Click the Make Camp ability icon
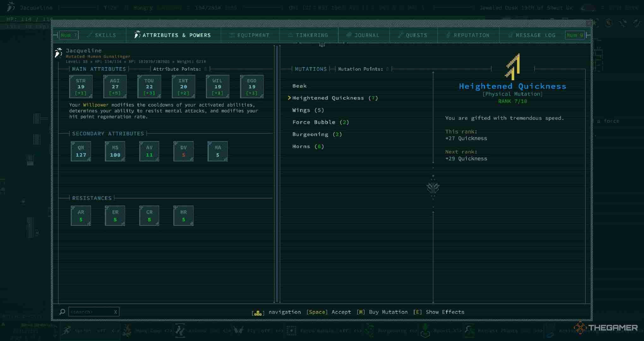The width and height of the screenshot is (644, 341). (127, 331)
